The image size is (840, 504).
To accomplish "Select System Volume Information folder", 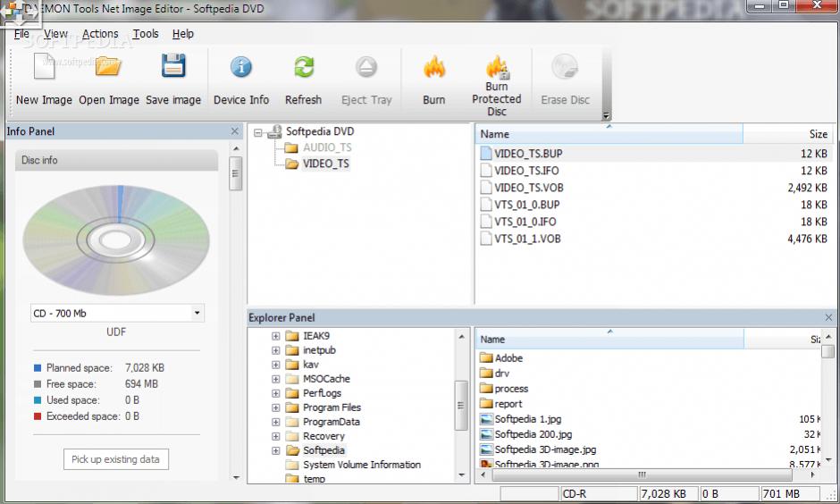I will 362,465.
